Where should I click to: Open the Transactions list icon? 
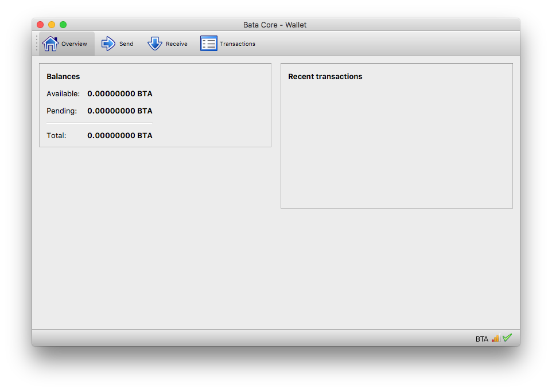(209, 44)
